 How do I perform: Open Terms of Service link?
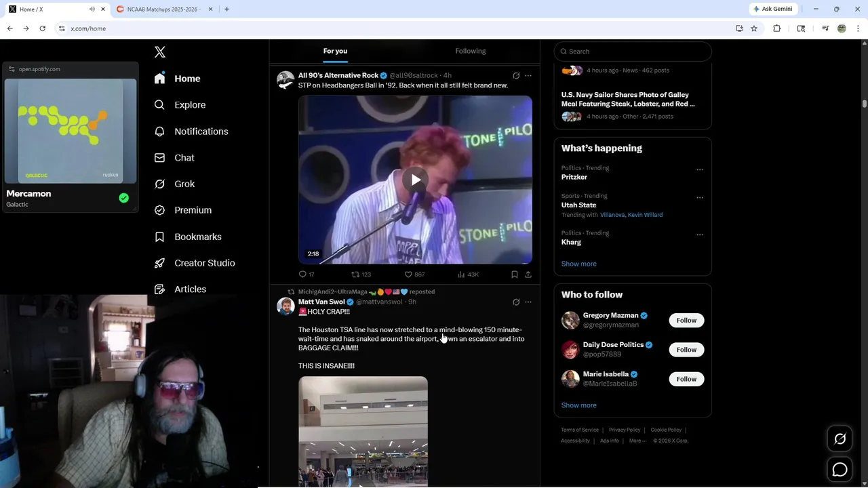[580, 430]
